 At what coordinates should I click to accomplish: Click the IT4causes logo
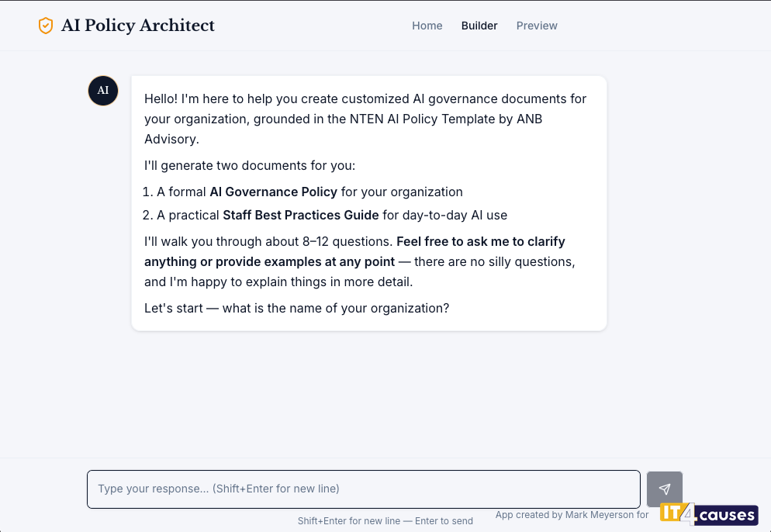[x=708, y=514]
